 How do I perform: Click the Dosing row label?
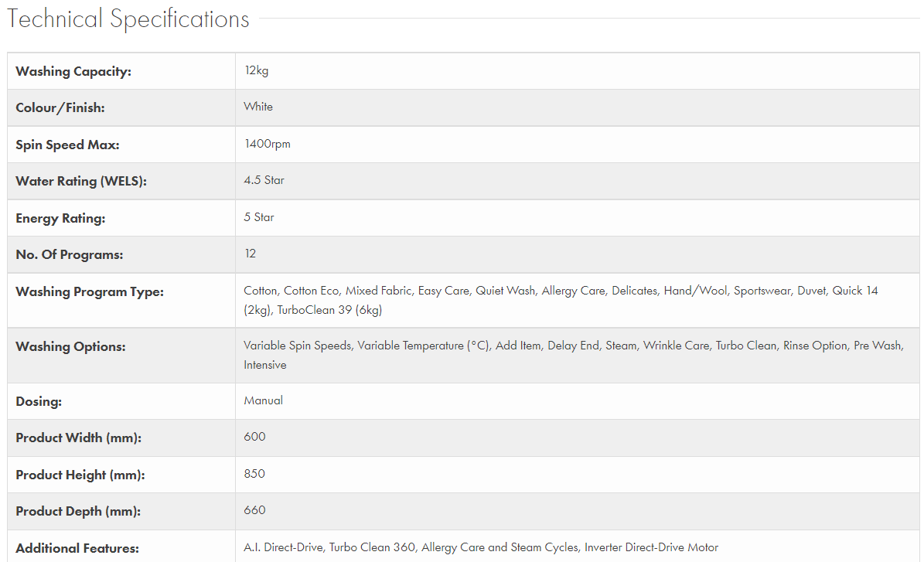39,401
